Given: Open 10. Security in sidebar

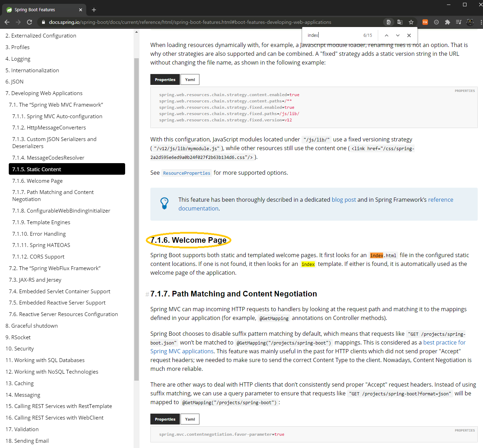Looking at the screenshot, I should tap(20, 349).
